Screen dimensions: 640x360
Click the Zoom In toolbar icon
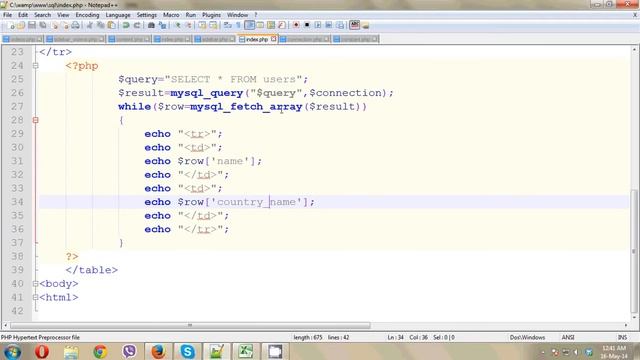pos(178,25)
